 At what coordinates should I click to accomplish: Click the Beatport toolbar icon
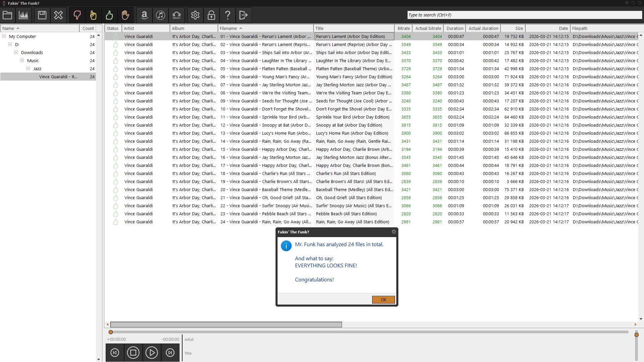(177, 15)
